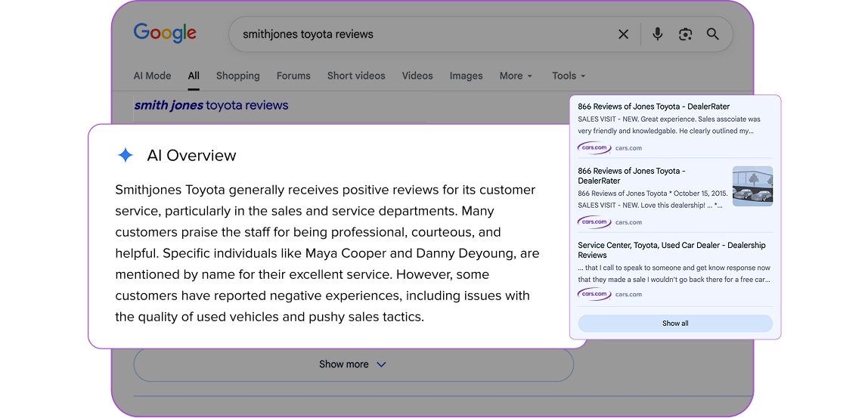The height and width of the screenshot is (418, 868).
Task: Click the AI Overview sparkle icon
Action: [126, 156]
